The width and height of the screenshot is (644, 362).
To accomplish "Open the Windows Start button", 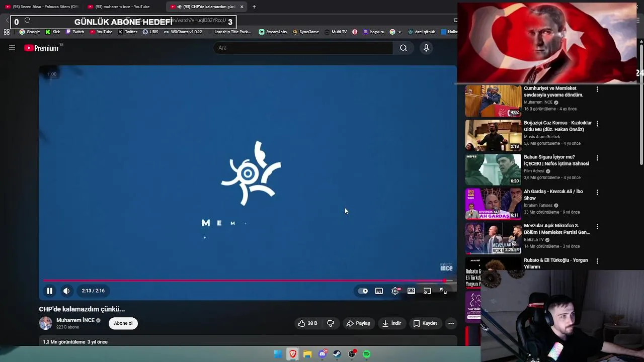I will coord(278,354).
